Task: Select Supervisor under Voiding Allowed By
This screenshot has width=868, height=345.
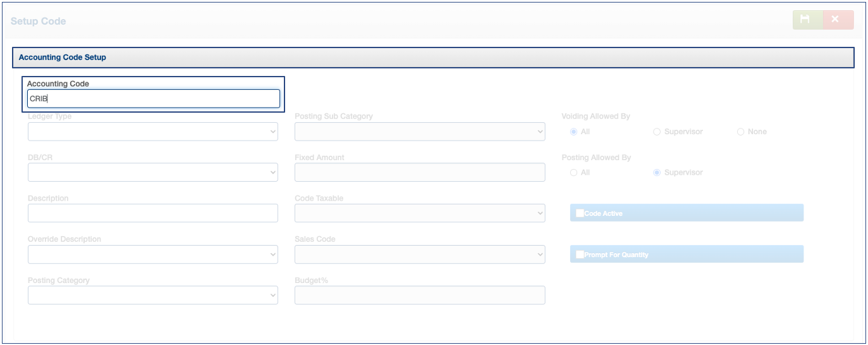Action: click(657, 132)
